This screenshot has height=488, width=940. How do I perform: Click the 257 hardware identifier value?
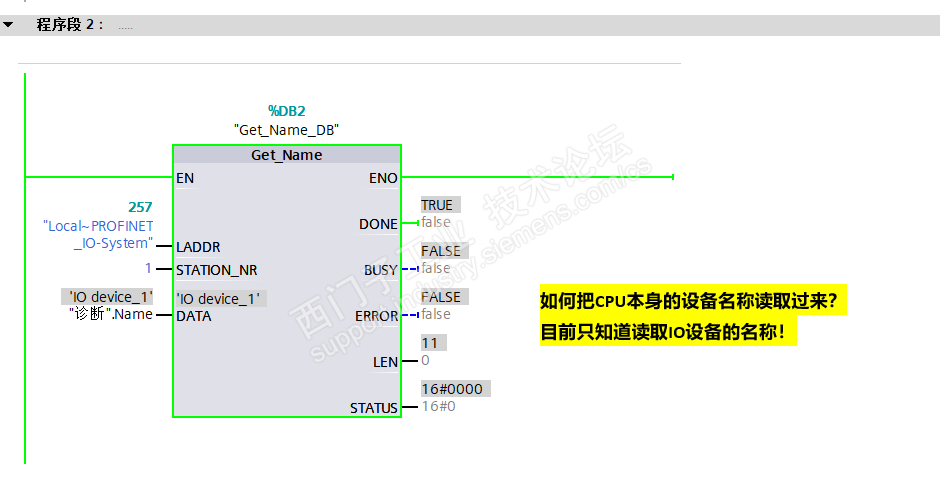point(140,207)
